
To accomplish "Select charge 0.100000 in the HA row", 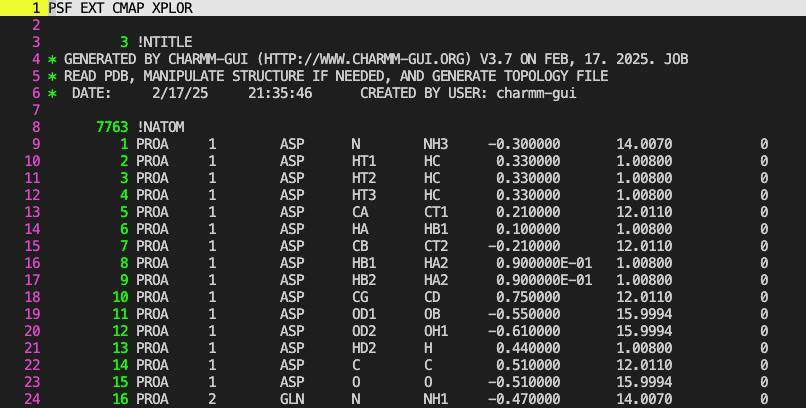I will [x=528, y=229].
